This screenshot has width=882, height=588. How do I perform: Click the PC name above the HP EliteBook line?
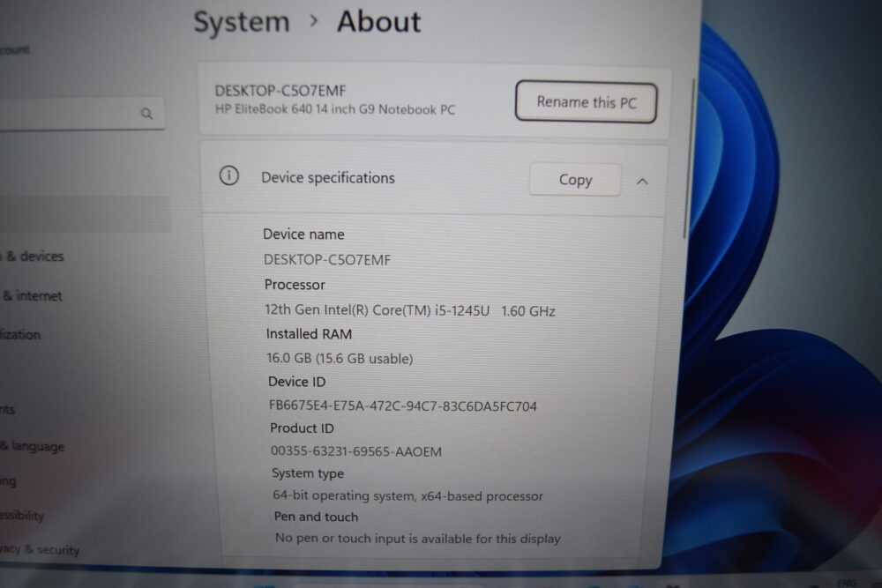280,91
